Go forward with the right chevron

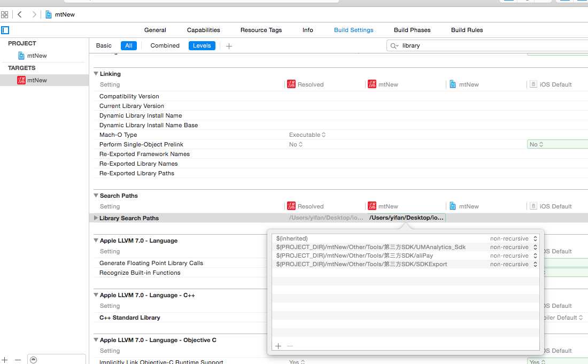pyautogui.click(x=34, y=14)
